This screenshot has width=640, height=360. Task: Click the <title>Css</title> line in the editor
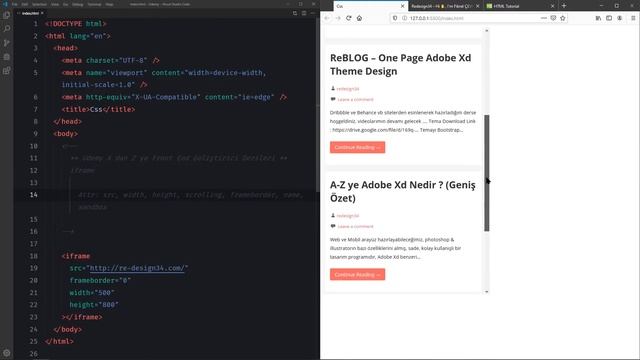98,109
